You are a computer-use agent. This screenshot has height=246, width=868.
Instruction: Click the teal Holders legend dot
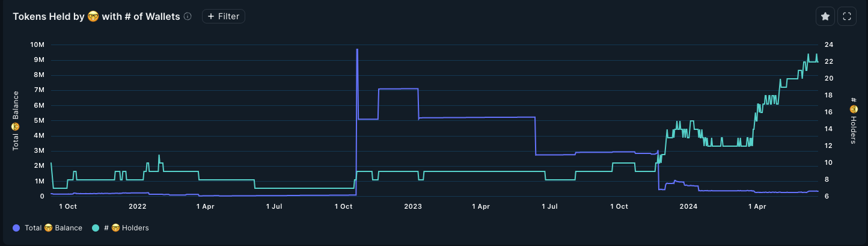point(96,228)
